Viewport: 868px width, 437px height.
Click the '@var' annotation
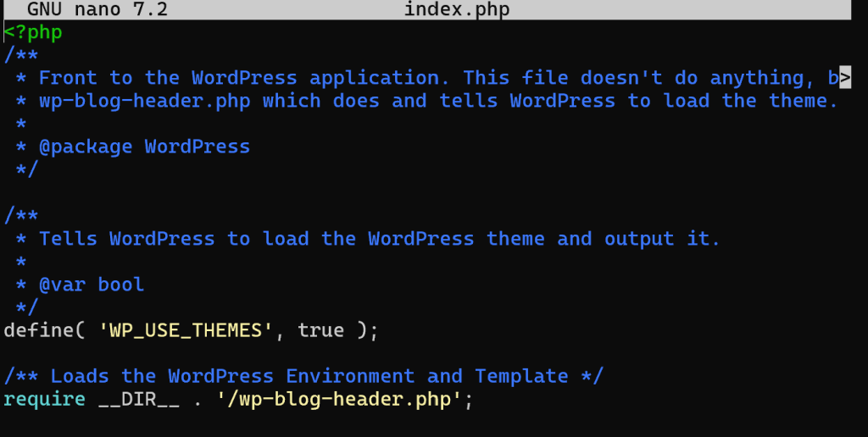point(62,285)
